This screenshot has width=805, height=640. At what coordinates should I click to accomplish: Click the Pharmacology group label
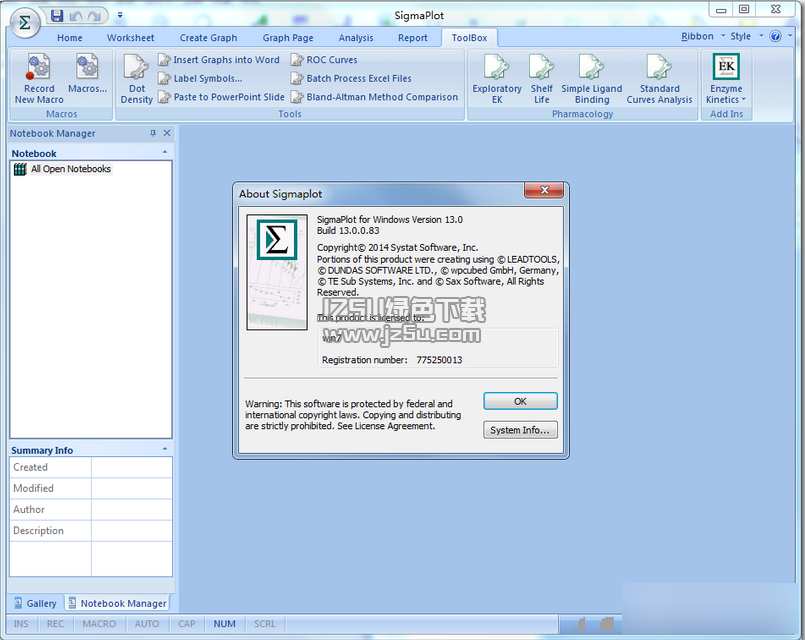pos(582,114)
